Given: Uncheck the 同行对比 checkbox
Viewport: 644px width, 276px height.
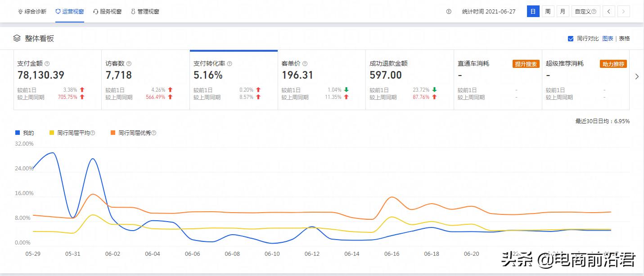Looking at the screenshot, I should coord(571,39).
